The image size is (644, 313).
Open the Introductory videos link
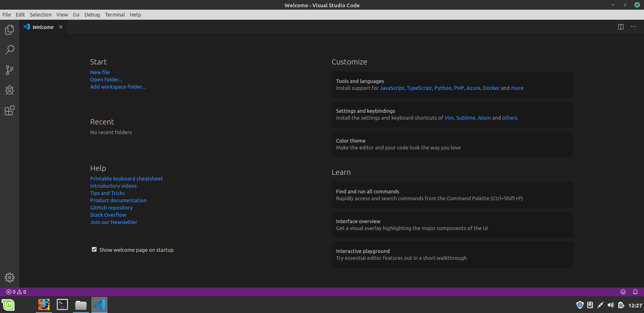[113, 186]
